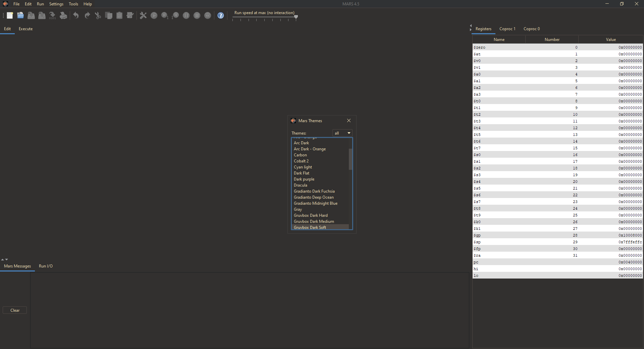The height and width of the screenshot is (349, 644).
Task: Switch to the Run I/O tab
Action: tap(46, 266)
